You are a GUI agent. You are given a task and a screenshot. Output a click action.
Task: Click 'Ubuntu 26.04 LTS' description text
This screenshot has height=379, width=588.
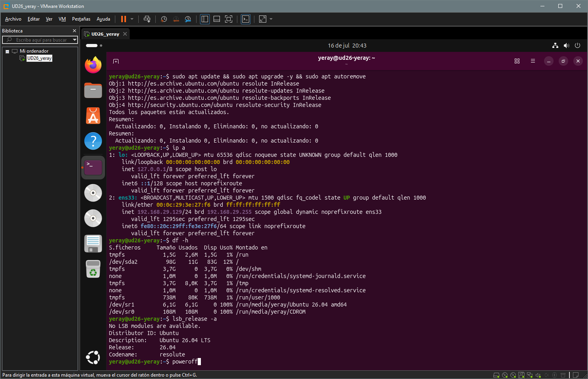tap(185, 340)
